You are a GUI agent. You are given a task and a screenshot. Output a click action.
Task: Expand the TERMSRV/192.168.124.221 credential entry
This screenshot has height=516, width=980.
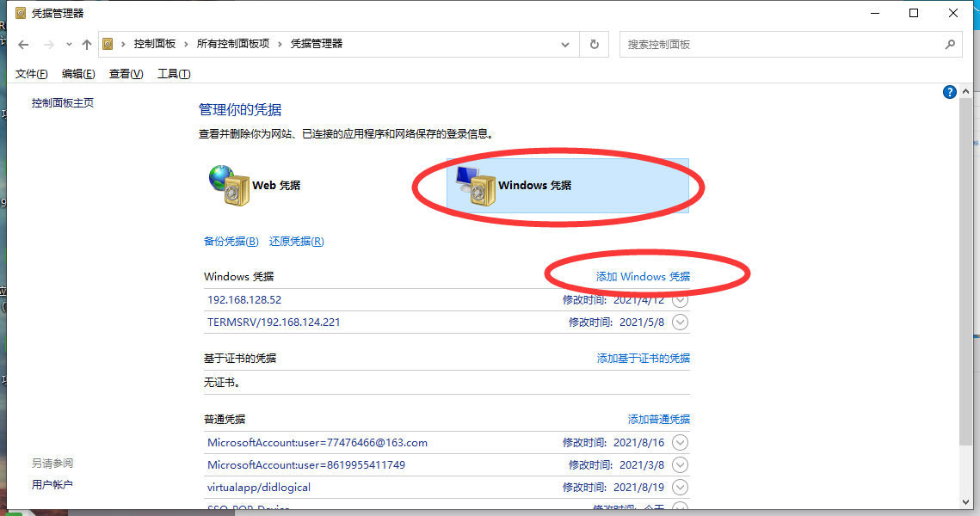click(680, 322)
